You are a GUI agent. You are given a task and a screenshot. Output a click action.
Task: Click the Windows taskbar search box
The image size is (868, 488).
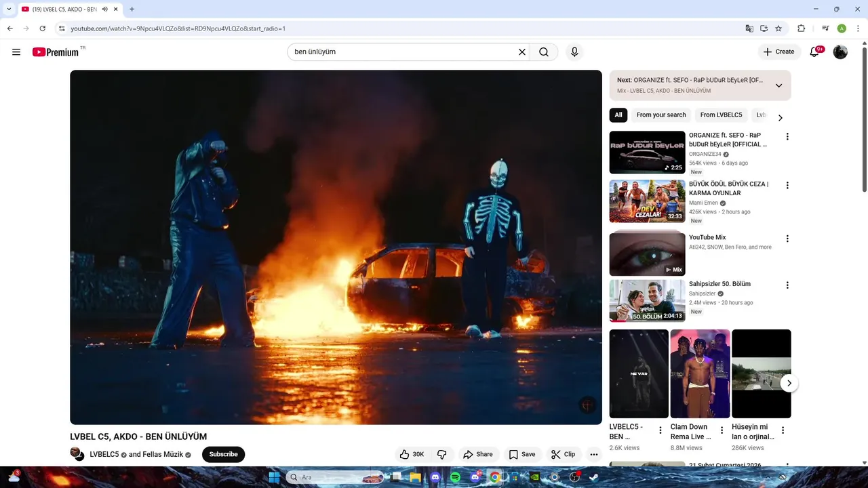336,477
